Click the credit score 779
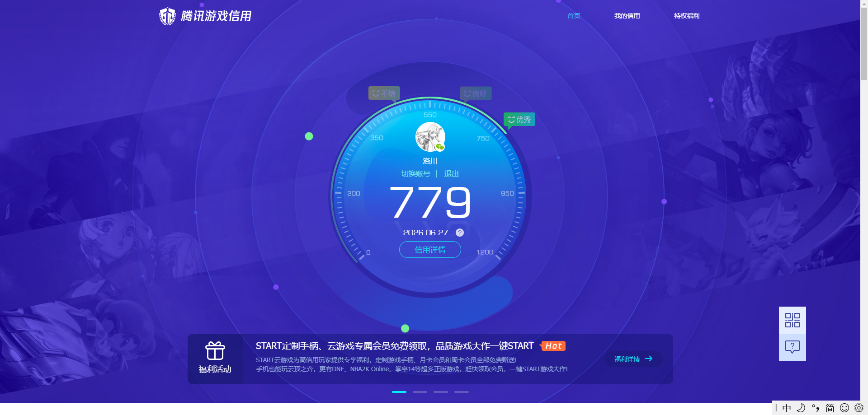Viewport: 868px width, 415px height. [430, 202]
